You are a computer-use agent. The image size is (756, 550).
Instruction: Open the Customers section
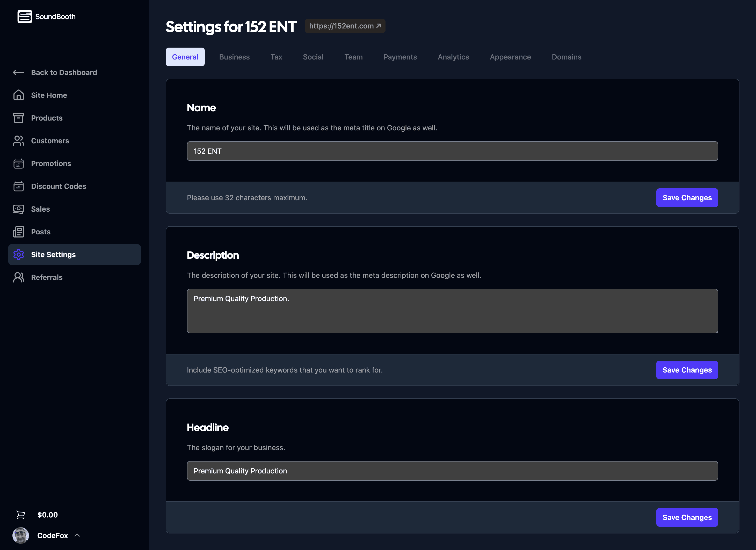coord(50,140)
